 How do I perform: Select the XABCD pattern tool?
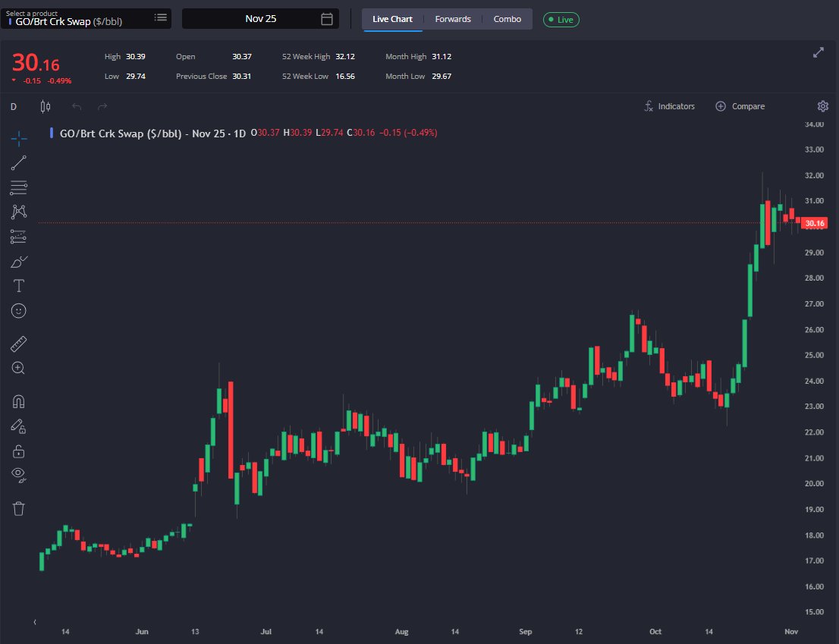pyautogui.click(x=19, y=212)
